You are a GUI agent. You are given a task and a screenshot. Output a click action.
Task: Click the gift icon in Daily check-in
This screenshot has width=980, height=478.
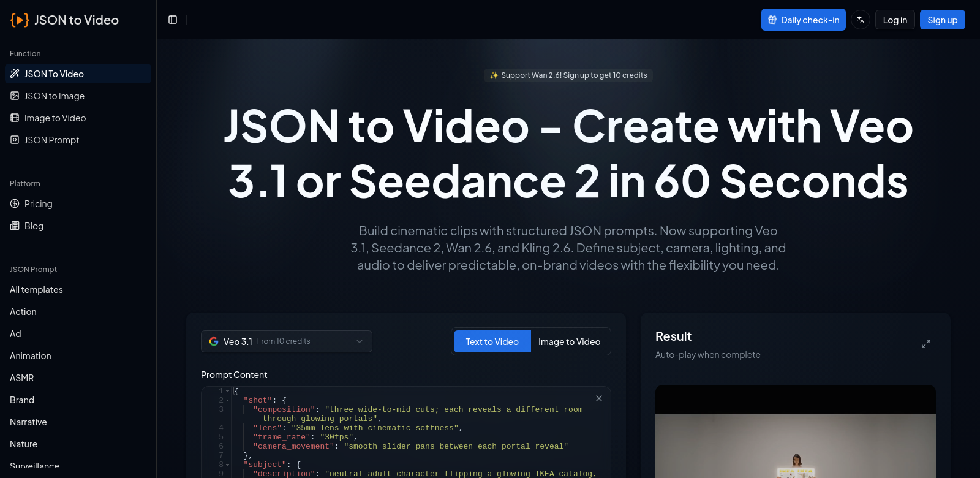(772, 20)
